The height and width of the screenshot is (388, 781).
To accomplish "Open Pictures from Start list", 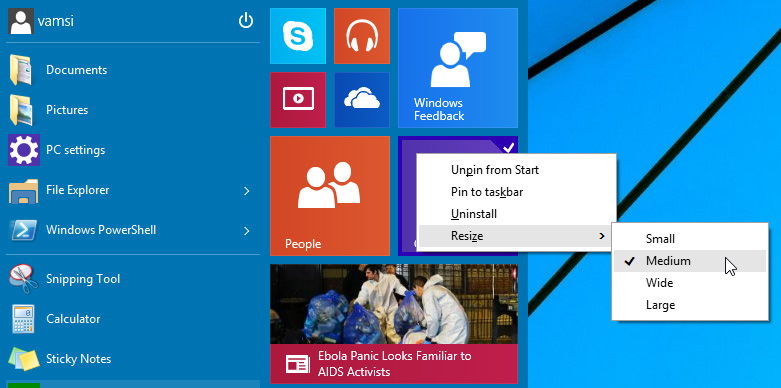I will 67,110.
